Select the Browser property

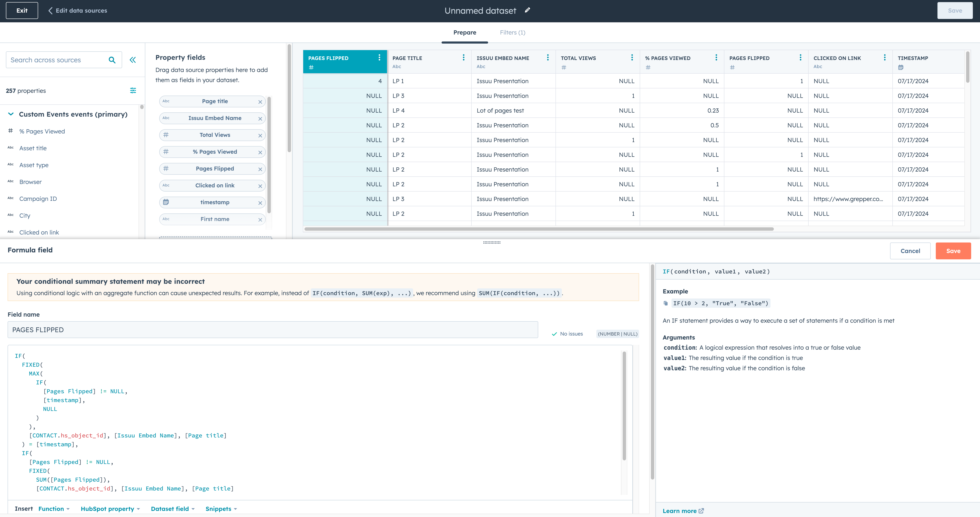click(31, 182)
